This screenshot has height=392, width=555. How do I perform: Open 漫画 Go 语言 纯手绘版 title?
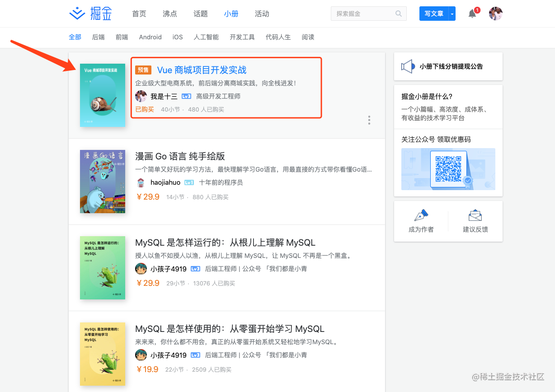click(180, 156)
